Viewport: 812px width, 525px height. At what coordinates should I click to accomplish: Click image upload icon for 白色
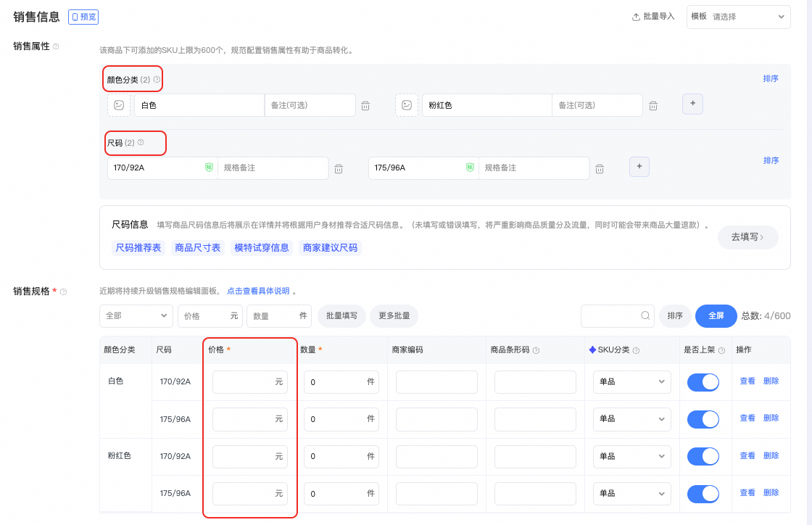[119, 105]
